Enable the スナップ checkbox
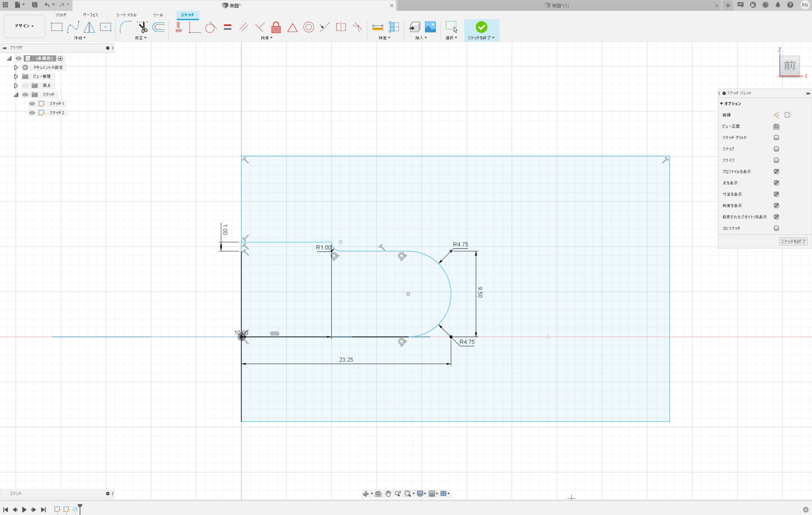812x515 pixels. coord(776,149)
